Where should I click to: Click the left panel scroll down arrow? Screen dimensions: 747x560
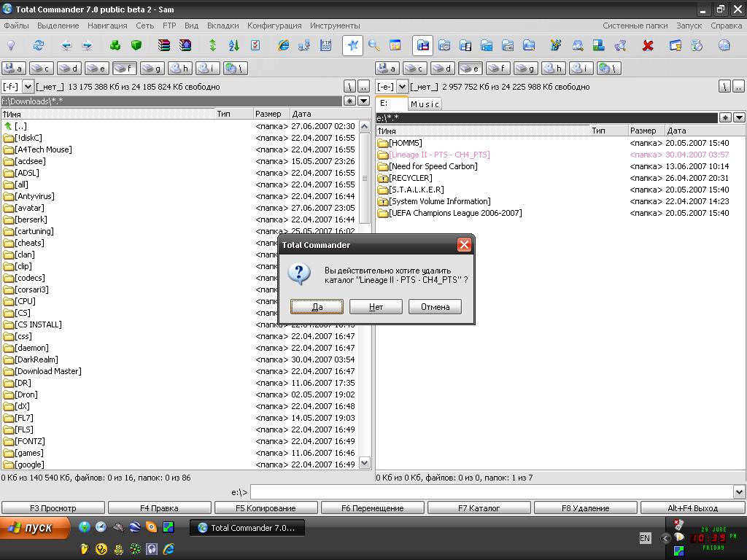[365, 463]
